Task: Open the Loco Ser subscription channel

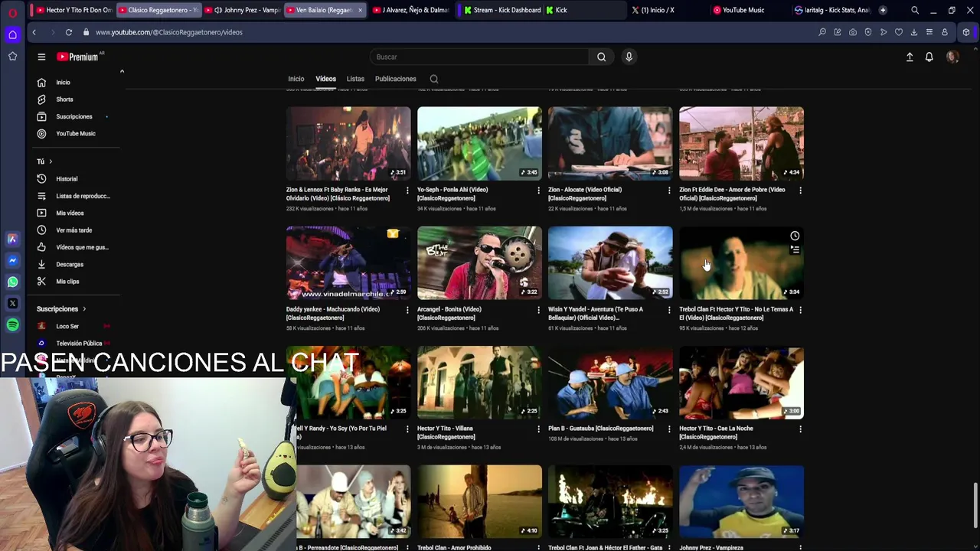Action: tap(67, 327)
